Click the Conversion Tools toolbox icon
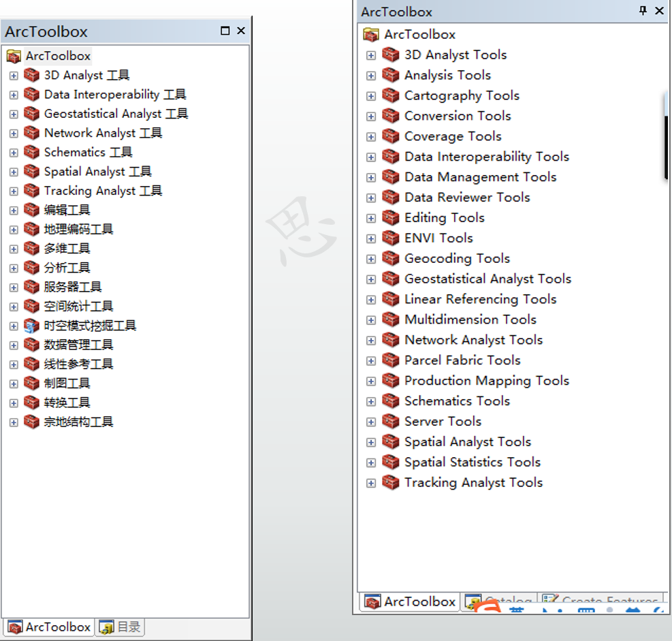672x641 pixels. [x=390, y=116]
